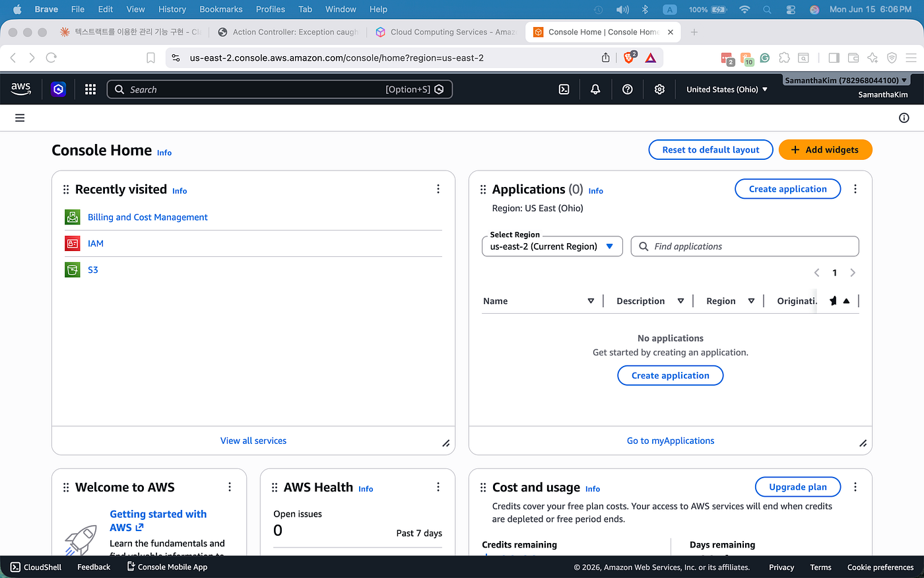This screenshot has height=578, width=924.
Task: Open Go to myApplications link
Action: 671,441
